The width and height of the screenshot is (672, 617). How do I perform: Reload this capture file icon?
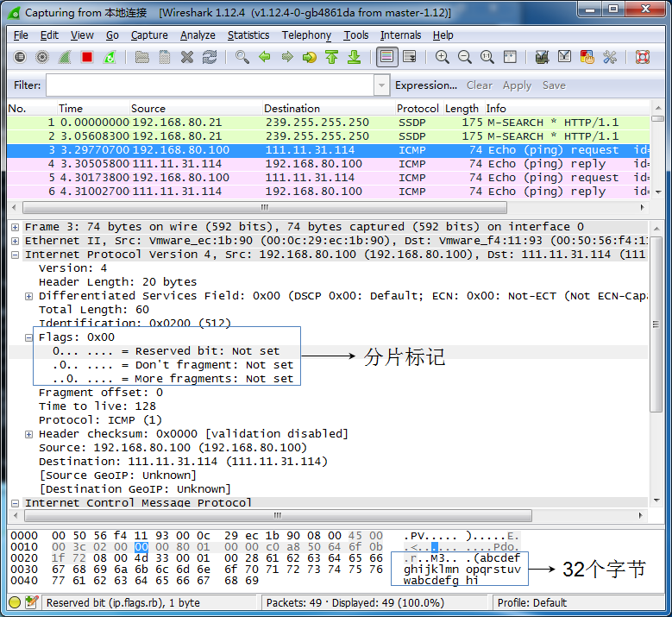210,57
